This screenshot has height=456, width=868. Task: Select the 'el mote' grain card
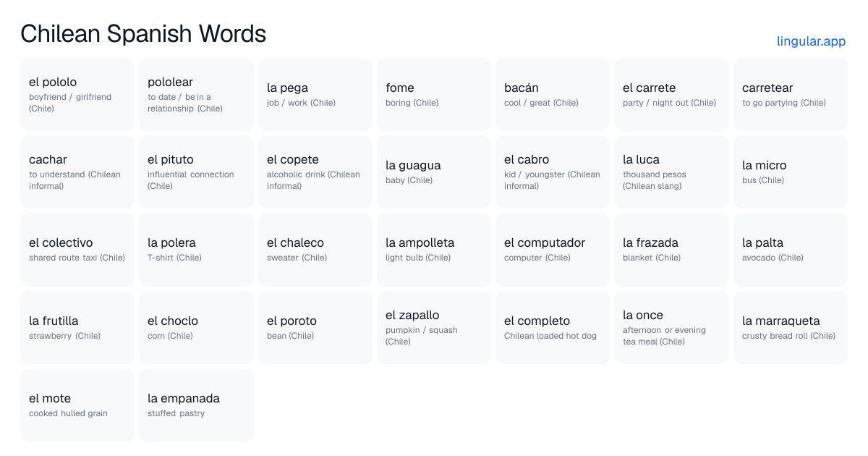77,405
